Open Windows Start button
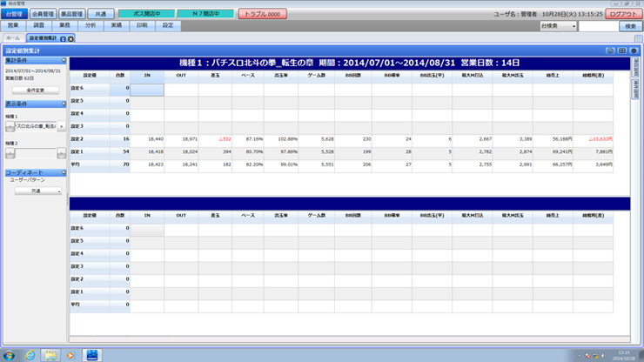Image resolution: width=644 pixels, height=362 pixels. tap(9, 355)
